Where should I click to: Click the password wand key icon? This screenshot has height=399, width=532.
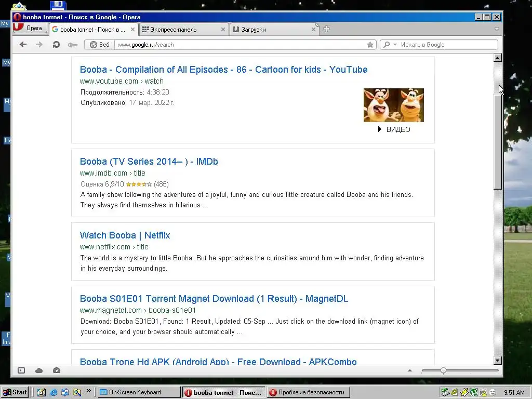tap(72, 45)
